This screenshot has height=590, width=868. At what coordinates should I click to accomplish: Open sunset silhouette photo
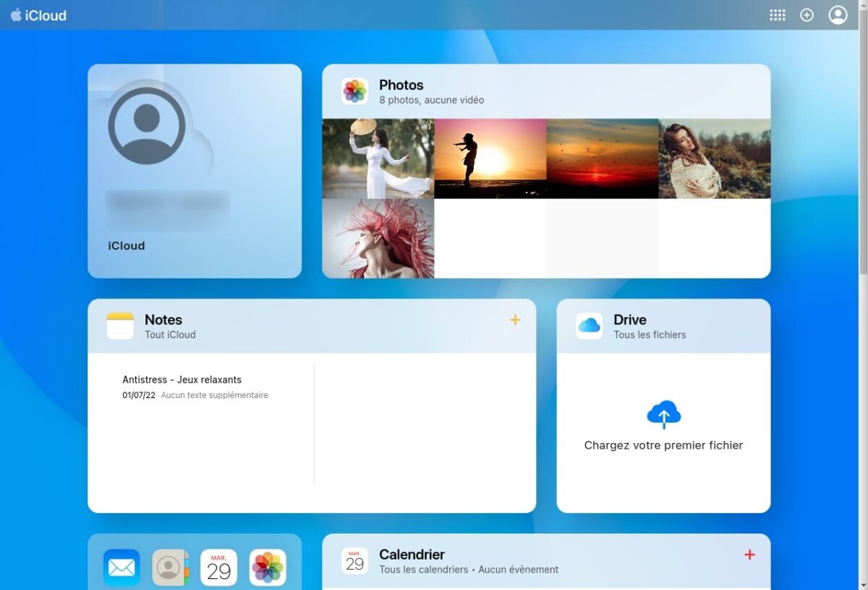[x=490, y=159]
